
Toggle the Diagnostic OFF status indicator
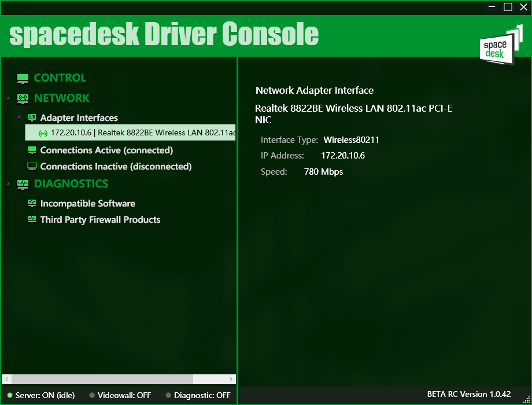[168, 395]
